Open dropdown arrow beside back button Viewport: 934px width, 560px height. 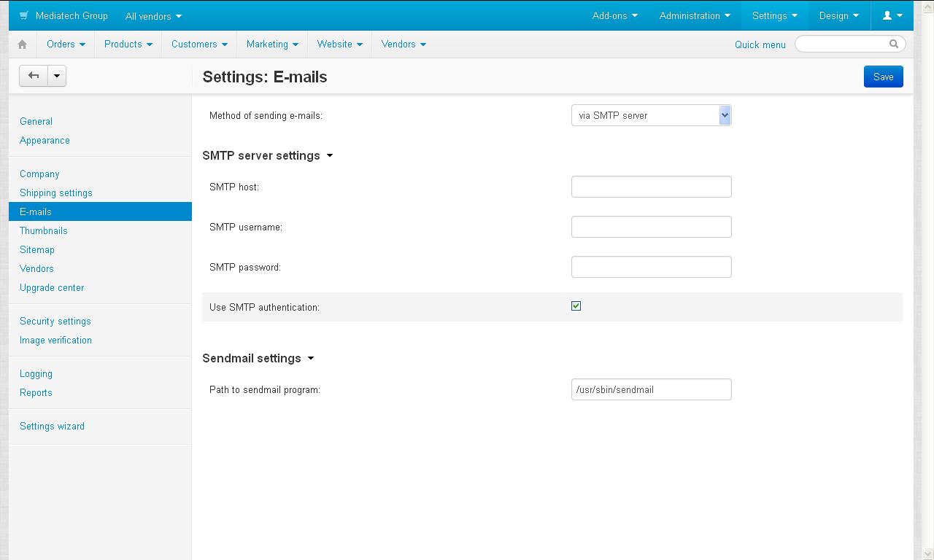(57, 76)
